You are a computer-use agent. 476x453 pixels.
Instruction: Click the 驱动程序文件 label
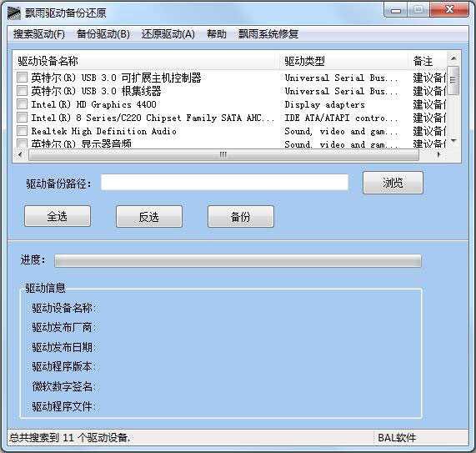[64, 406]
